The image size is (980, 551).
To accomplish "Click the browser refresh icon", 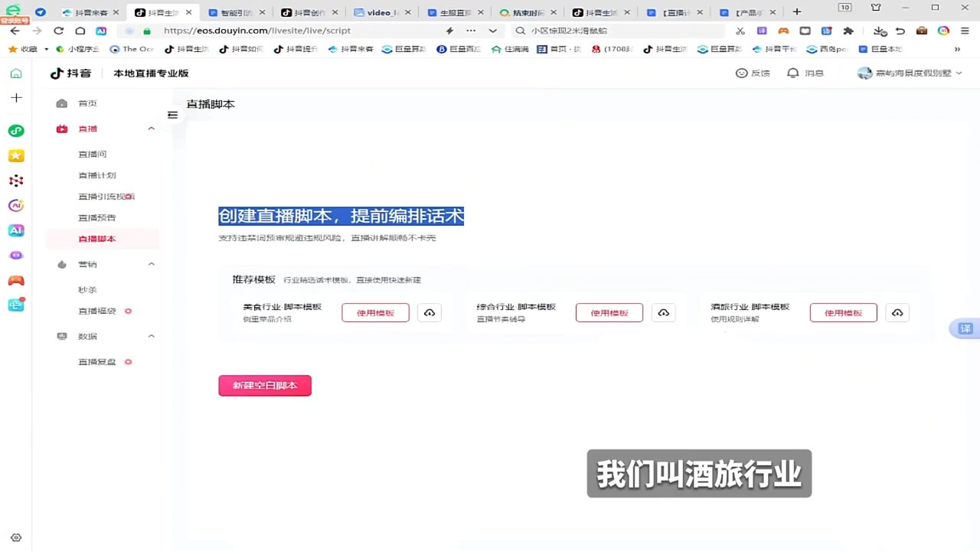I will tap(58, 31).
